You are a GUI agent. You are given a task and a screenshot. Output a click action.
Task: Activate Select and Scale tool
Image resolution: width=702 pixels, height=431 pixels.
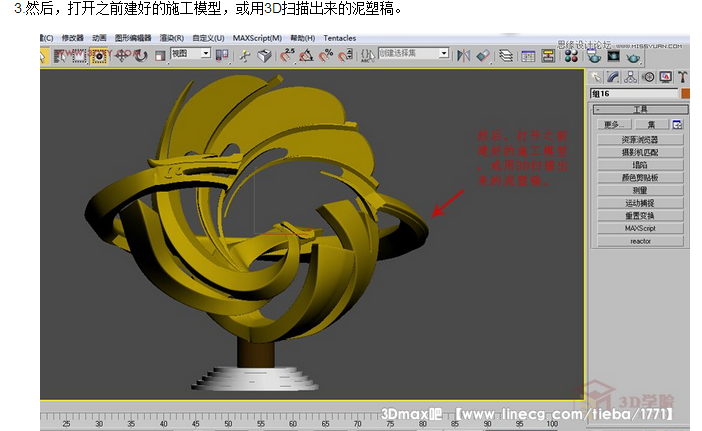click(160, 56)
